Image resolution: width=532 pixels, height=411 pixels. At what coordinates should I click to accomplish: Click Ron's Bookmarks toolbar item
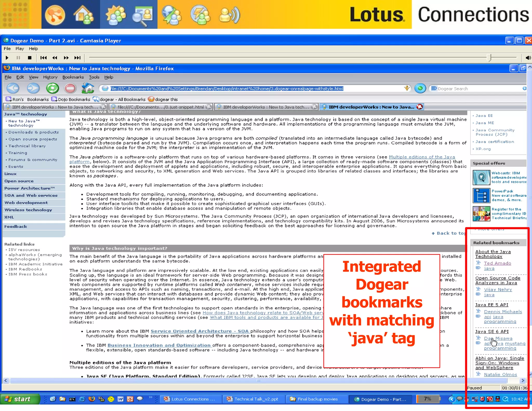click(27, 99)
